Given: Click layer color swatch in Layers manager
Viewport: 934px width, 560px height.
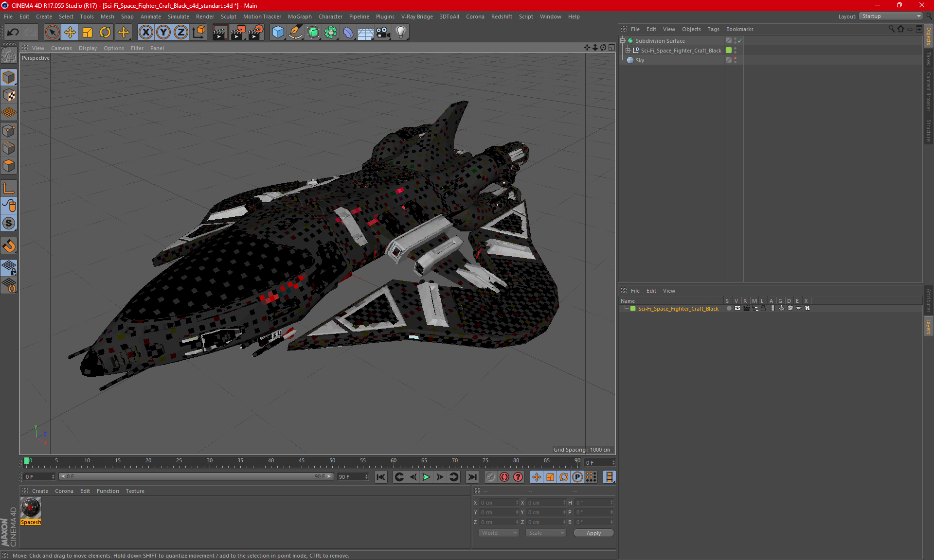Looking at the screenshot, I should 633,309.
